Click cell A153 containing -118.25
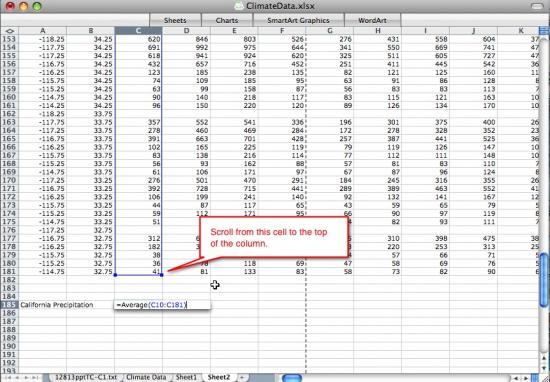 tap(42, 39)
